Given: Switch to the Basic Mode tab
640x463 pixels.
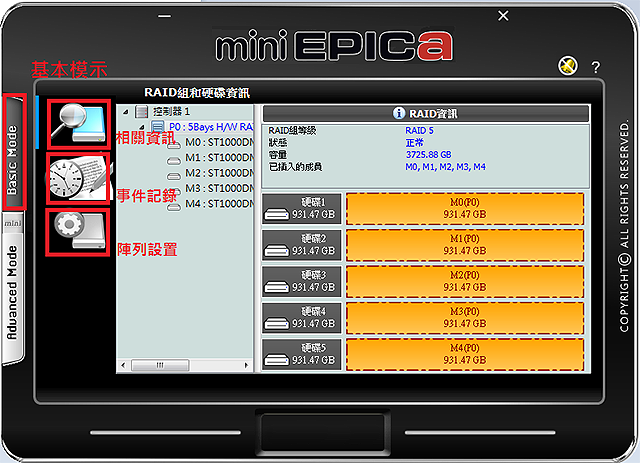Looking at the screenshot, I should [15, 151].
